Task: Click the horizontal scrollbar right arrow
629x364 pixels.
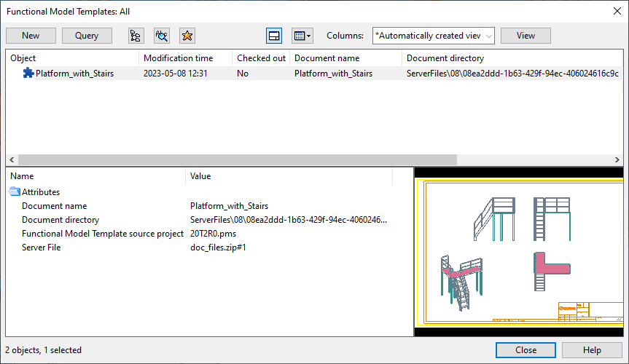Action: click(617, 159)
